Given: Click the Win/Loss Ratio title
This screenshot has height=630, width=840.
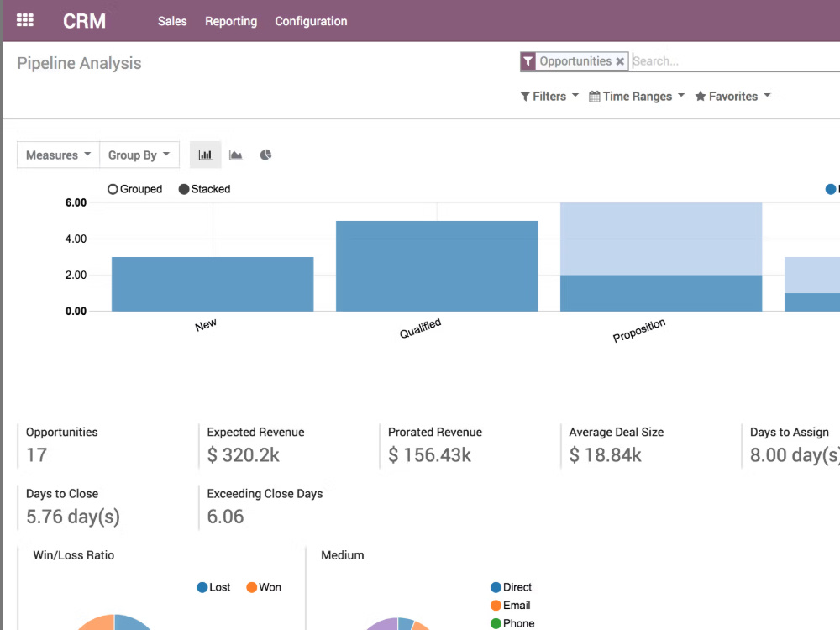Looking at the screenshot, I should (73, 555).
